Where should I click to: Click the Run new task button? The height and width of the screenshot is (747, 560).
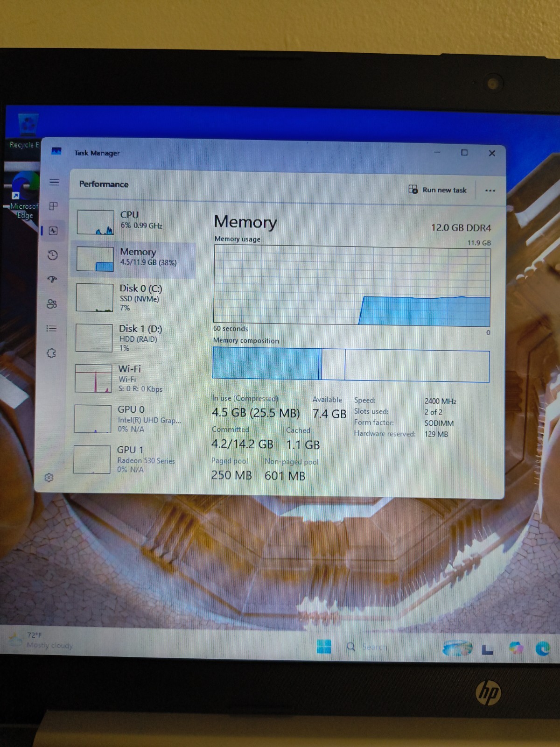tap(437, 190)
